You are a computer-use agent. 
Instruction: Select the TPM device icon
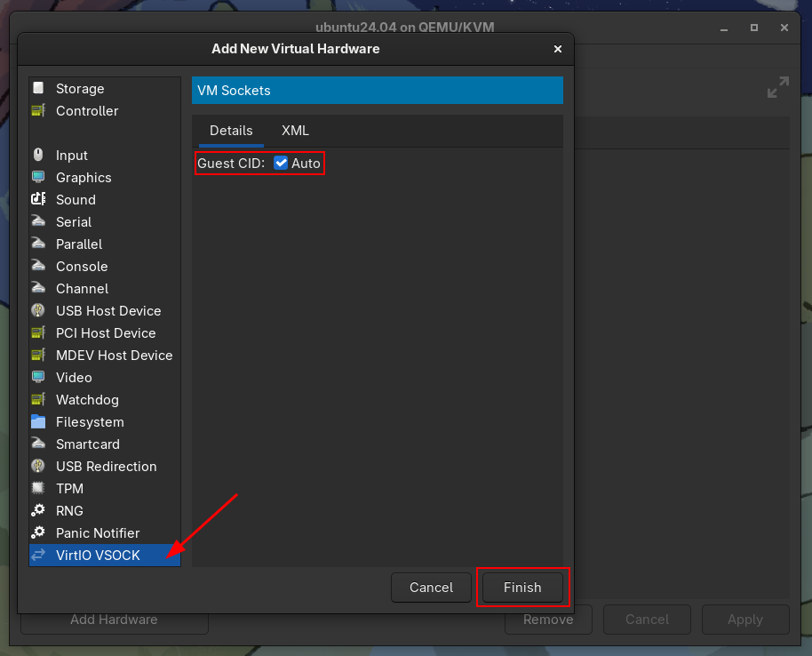point(39,489)
